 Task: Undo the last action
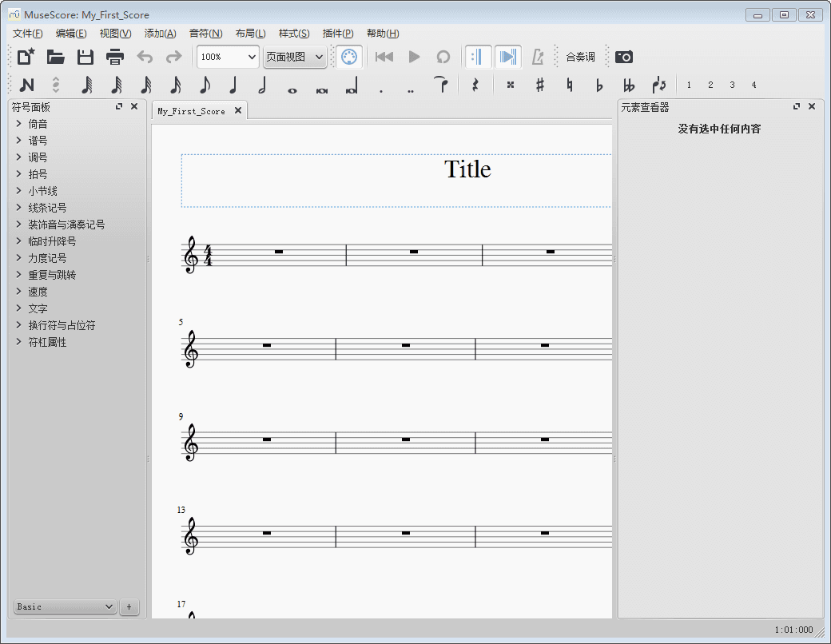pyautogui.click(x=144, y=57)
